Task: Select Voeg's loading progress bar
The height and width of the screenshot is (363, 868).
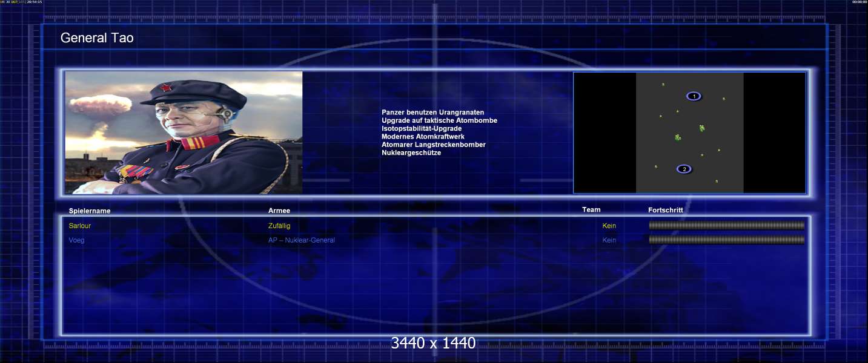Action: click(726, 240)
